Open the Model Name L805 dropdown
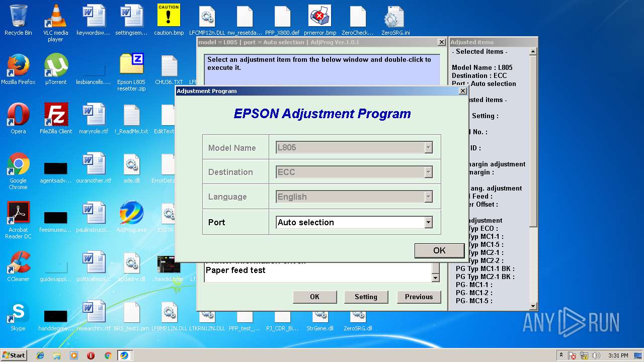This screenshot has height=362, width=644. [428, 148]
